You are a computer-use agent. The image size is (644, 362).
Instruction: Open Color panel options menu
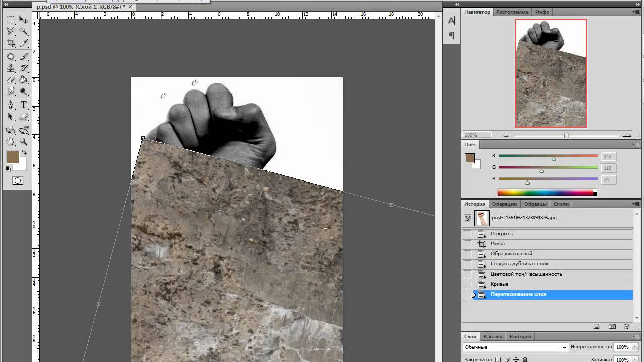click(x=637, y=144)
